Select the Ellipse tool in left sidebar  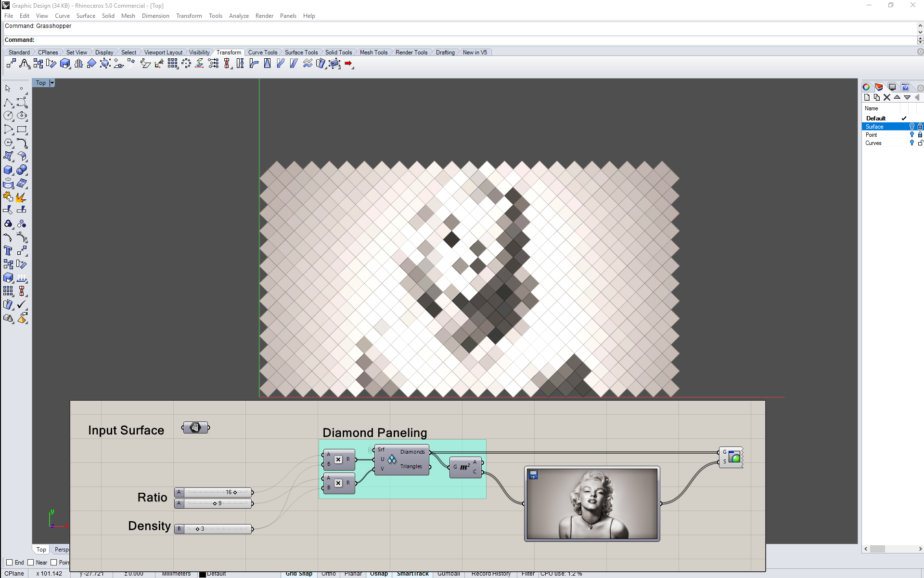(22, 116)
